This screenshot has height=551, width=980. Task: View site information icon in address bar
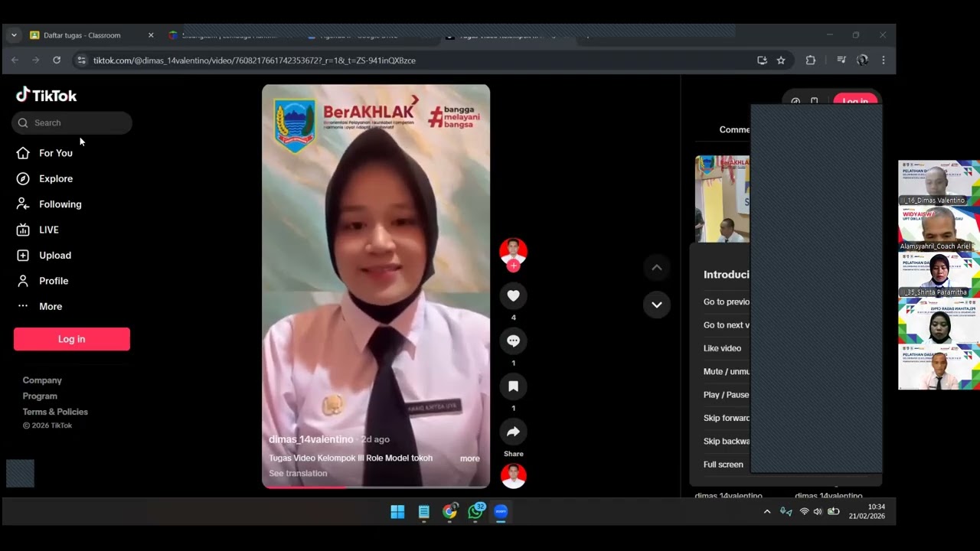82,60
